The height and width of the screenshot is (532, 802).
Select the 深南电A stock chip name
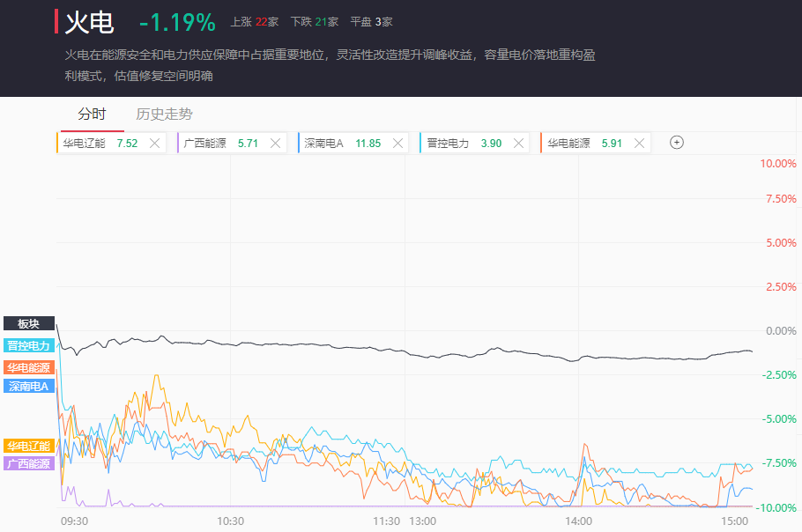point(323,143)
